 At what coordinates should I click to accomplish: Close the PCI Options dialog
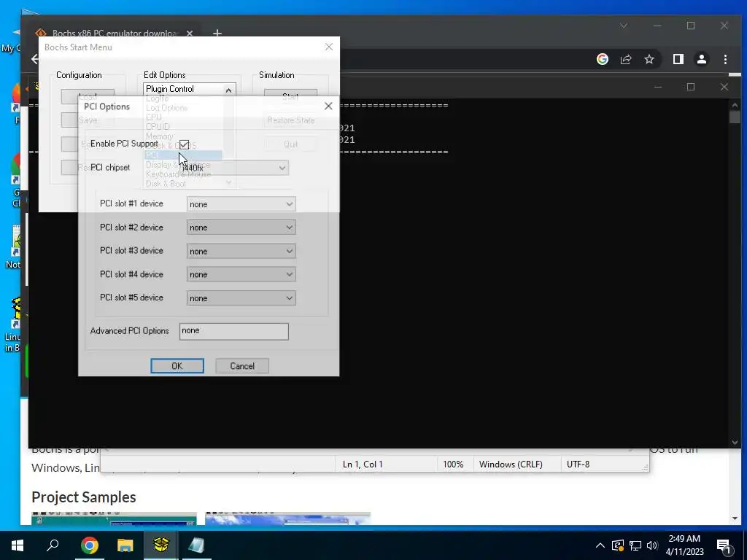pyautogui.click(x=328, y=106)
